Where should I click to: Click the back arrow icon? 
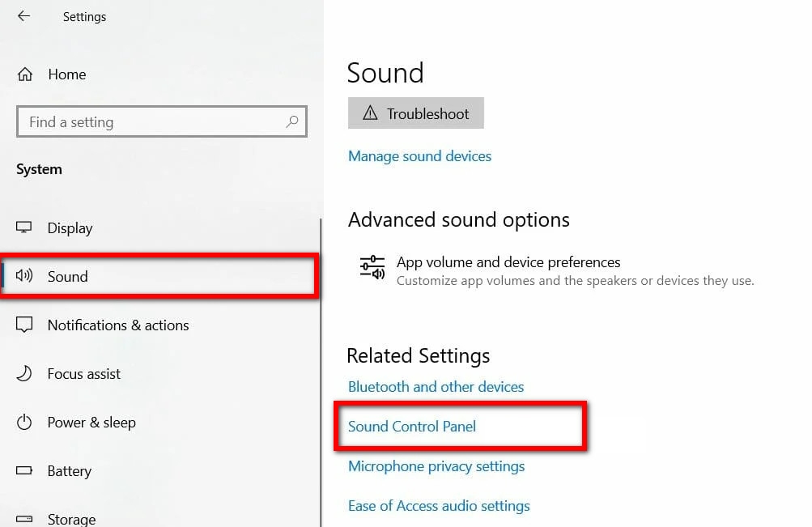[23, 16]
